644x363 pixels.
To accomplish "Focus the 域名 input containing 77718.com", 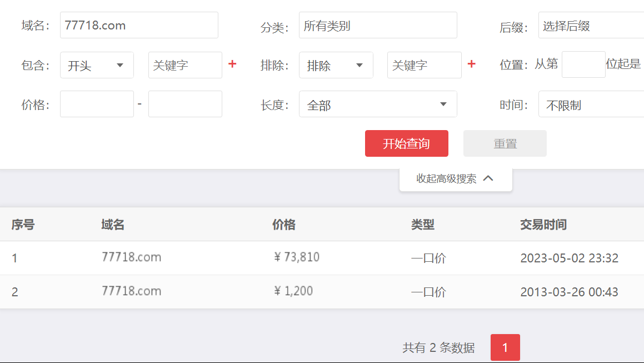I will click(x=139, y=26).
